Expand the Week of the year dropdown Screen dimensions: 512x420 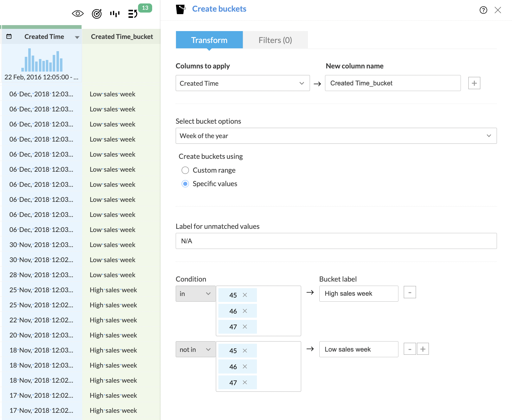(336, 136)
